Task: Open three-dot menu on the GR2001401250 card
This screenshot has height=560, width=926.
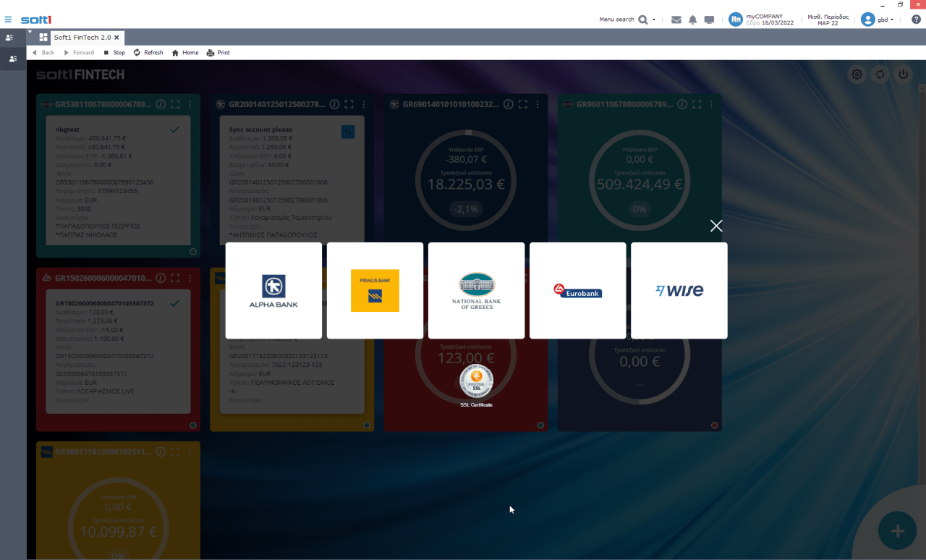Action: [x=364, y=104]
